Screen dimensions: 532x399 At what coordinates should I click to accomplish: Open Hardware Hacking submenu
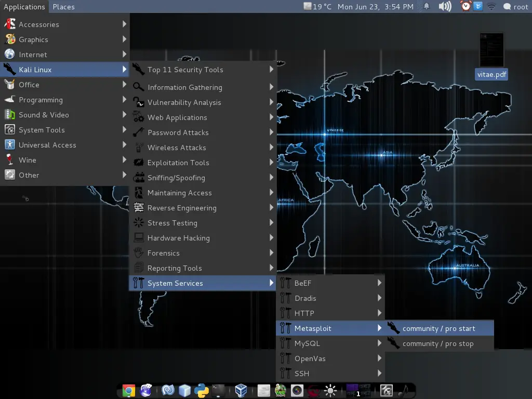point(203,237)
